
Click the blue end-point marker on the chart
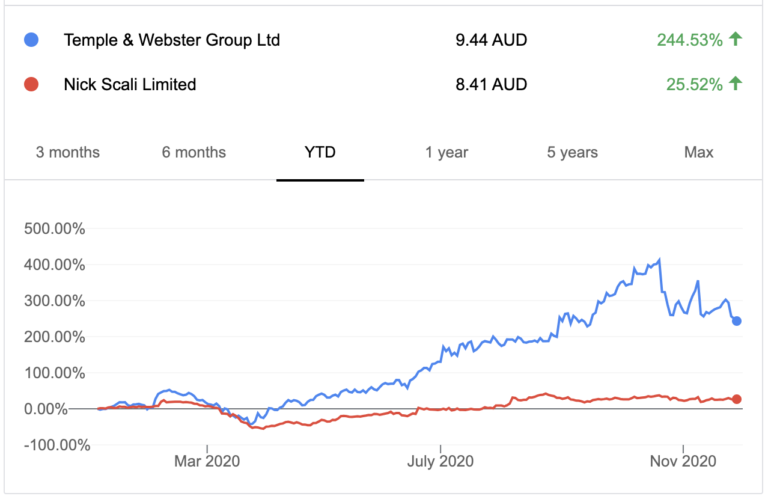pos(738,321)
